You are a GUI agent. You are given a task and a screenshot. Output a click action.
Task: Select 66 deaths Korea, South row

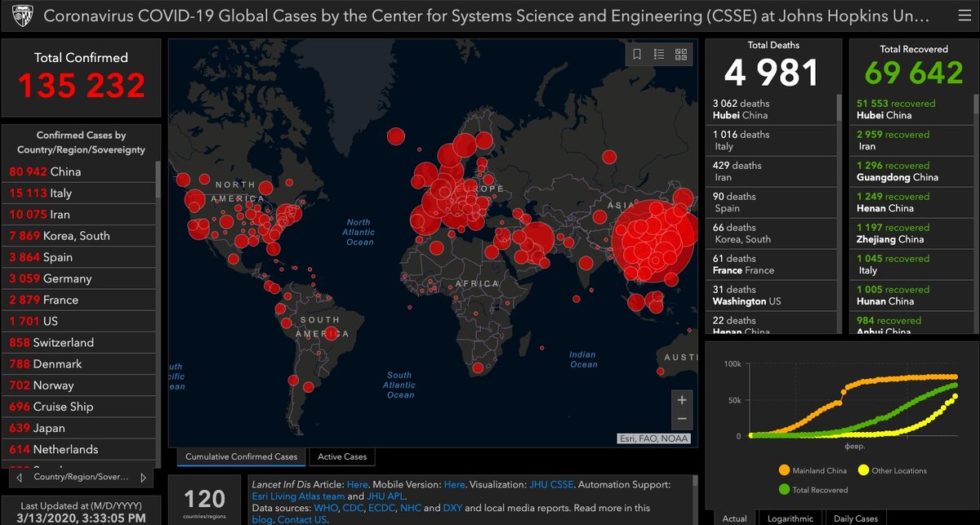point(771,234)
